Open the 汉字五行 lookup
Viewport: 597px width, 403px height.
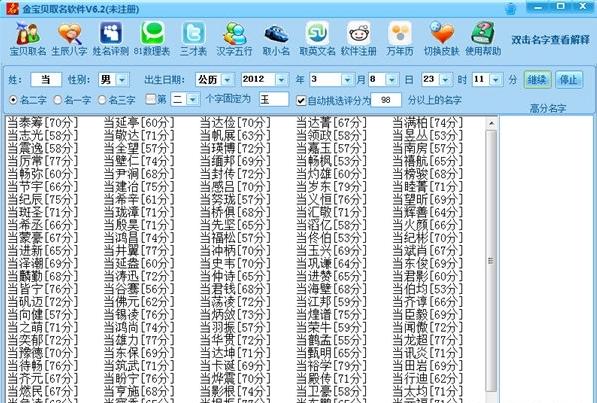(235, 39)
